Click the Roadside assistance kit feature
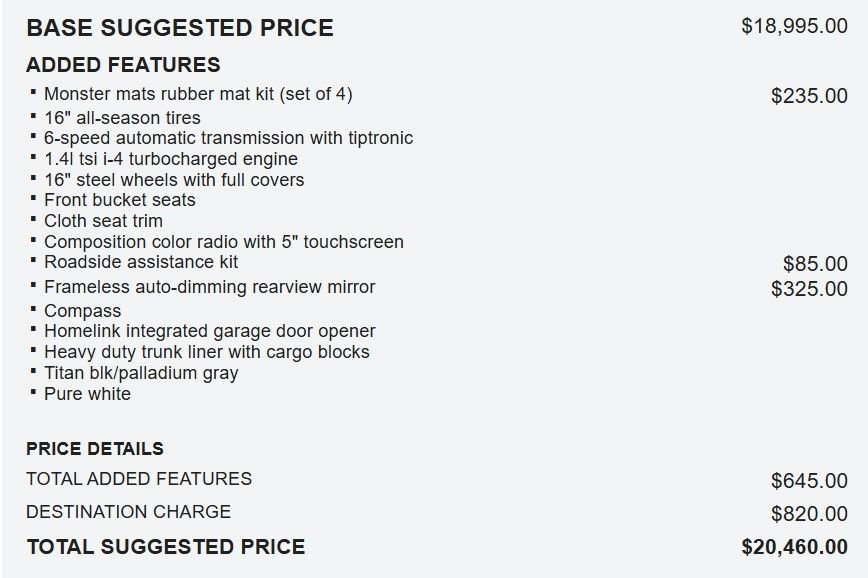This screenshot has height=578, width=868. (x=141, y=262)
